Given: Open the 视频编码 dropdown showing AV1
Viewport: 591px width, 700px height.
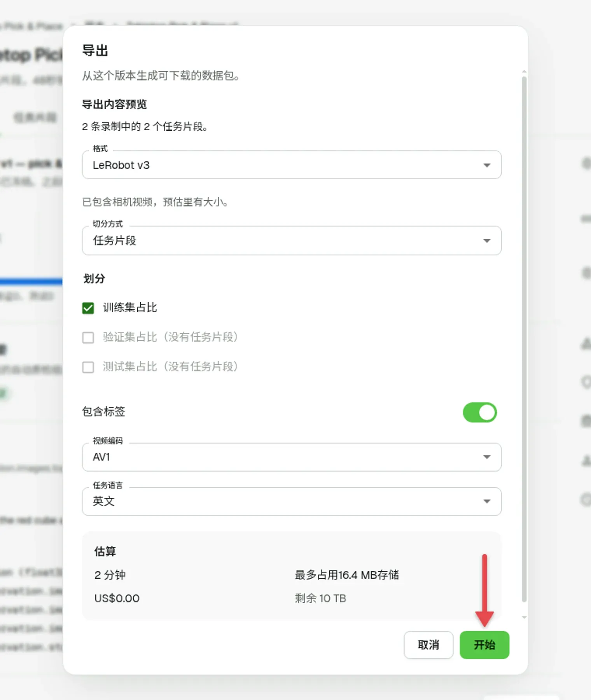Looking at the screenshot, I should point(292,457).
